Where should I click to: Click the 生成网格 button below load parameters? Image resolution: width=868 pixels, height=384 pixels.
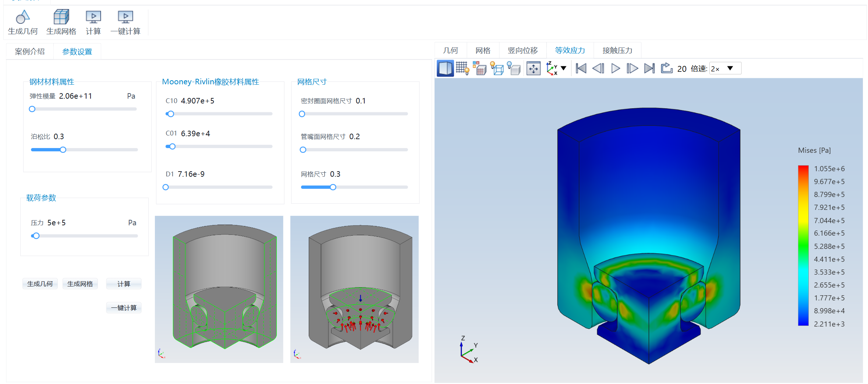pos(80,284)
